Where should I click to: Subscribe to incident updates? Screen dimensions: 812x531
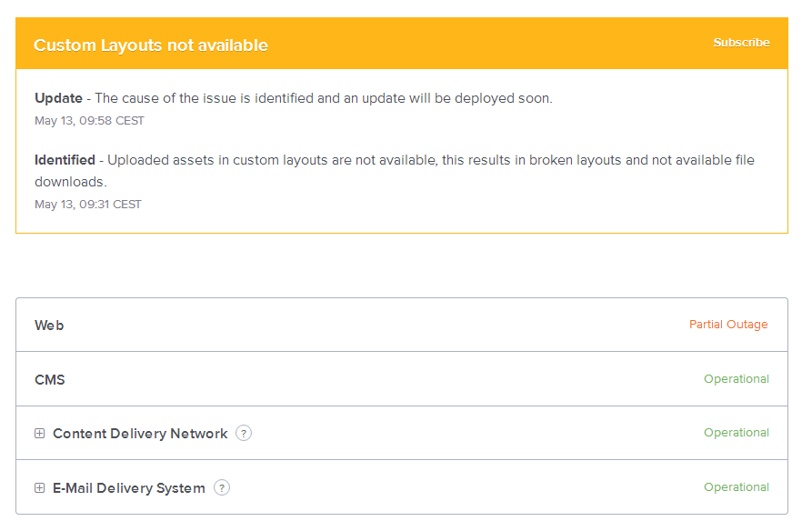tap(741, 43)
